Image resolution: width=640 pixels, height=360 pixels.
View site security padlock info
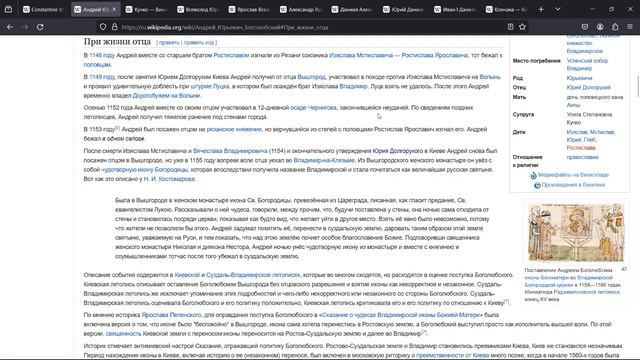click(115, 27)
